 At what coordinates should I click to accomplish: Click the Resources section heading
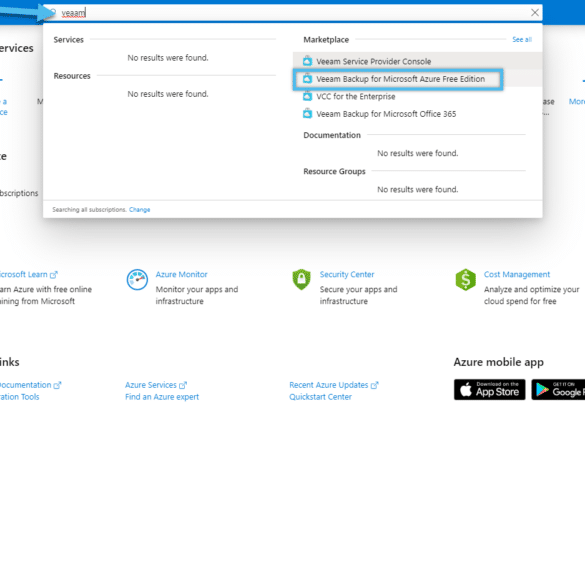pyautogui.click(x=72, y=76)
